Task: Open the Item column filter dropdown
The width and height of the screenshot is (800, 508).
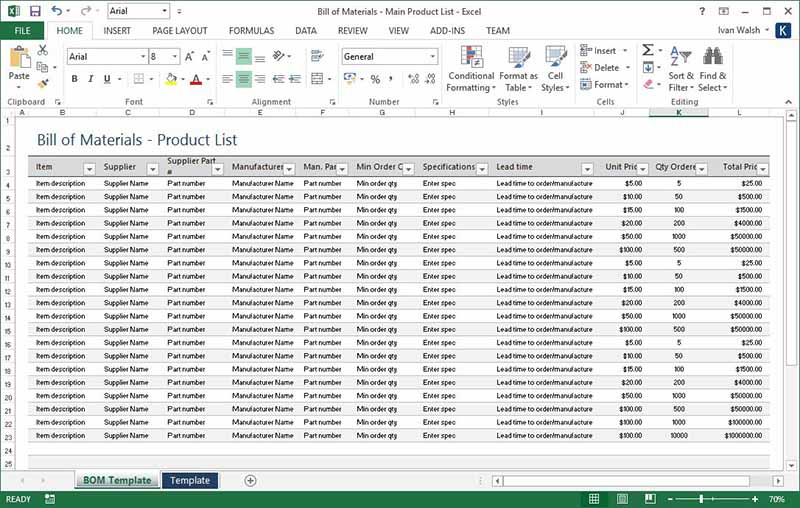Action: [89, 169]
